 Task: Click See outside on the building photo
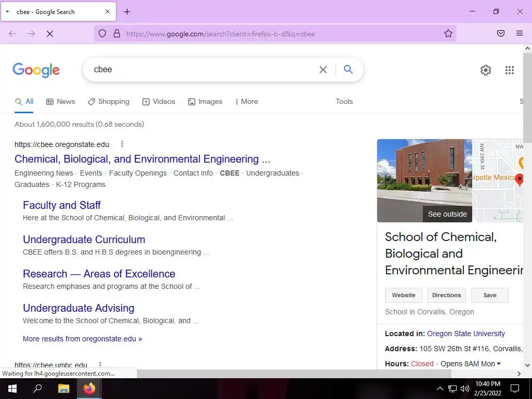click(x=447, y=214)
